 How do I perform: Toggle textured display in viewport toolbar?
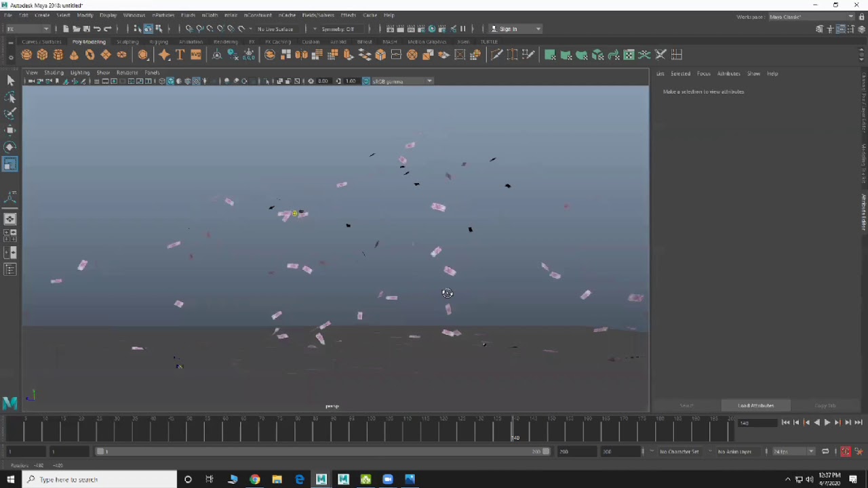point(197,81)
